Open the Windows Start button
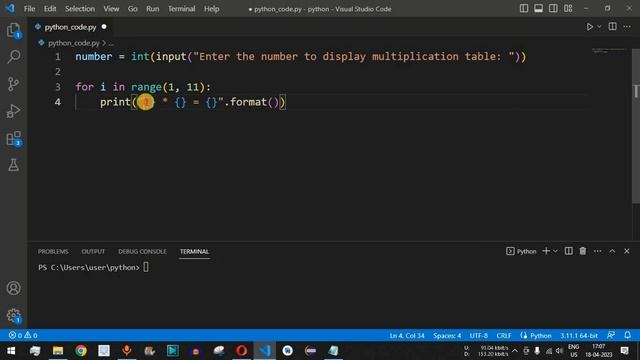Screen dimensions: 640x360 click(11, 351)
